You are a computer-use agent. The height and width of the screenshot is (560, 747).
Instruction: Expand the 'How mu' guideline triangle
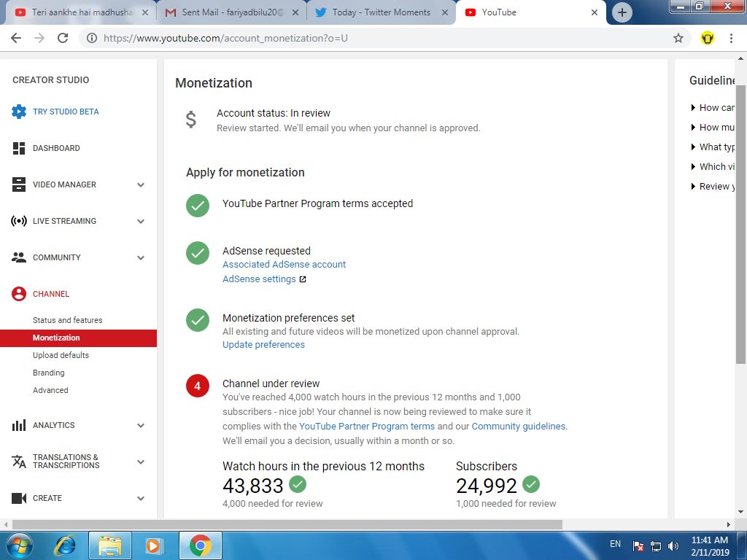click(693, 127)
